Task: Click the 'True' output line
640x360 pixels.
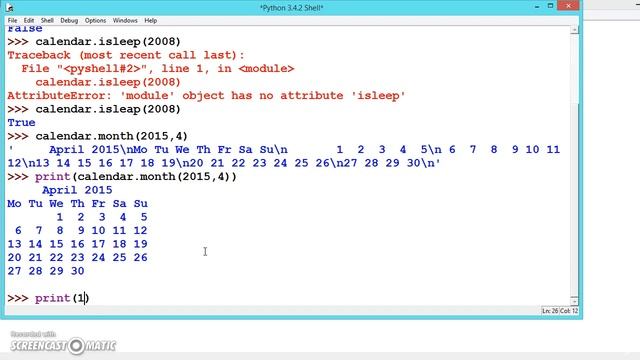Action: pyautogui.click(x=21, y=122)
